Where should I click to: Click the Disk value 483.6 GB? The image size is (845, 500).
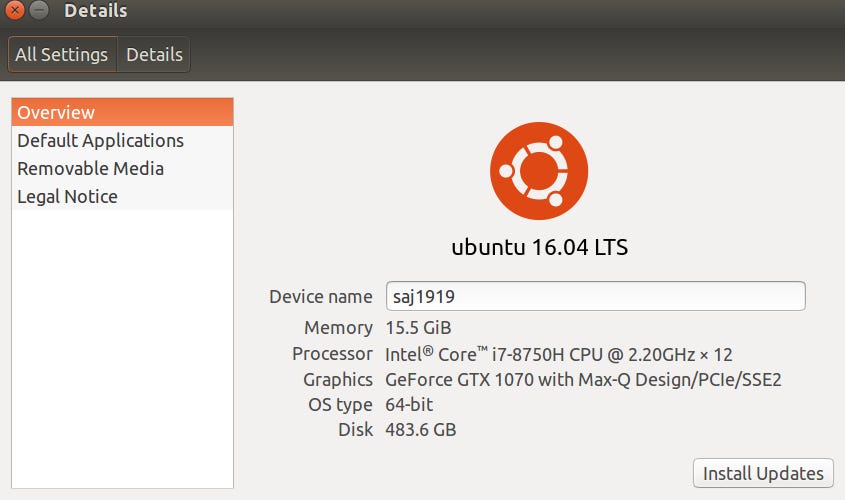[421, 430]
